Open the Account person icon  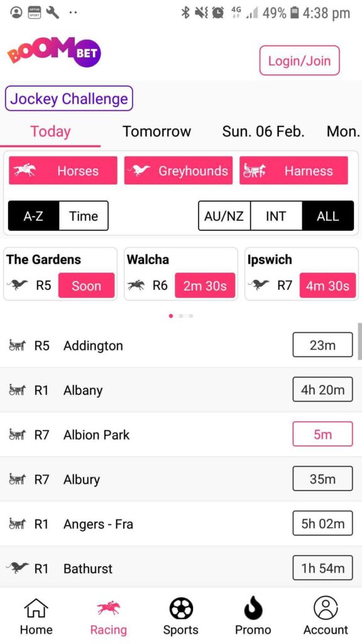[325, 608]
